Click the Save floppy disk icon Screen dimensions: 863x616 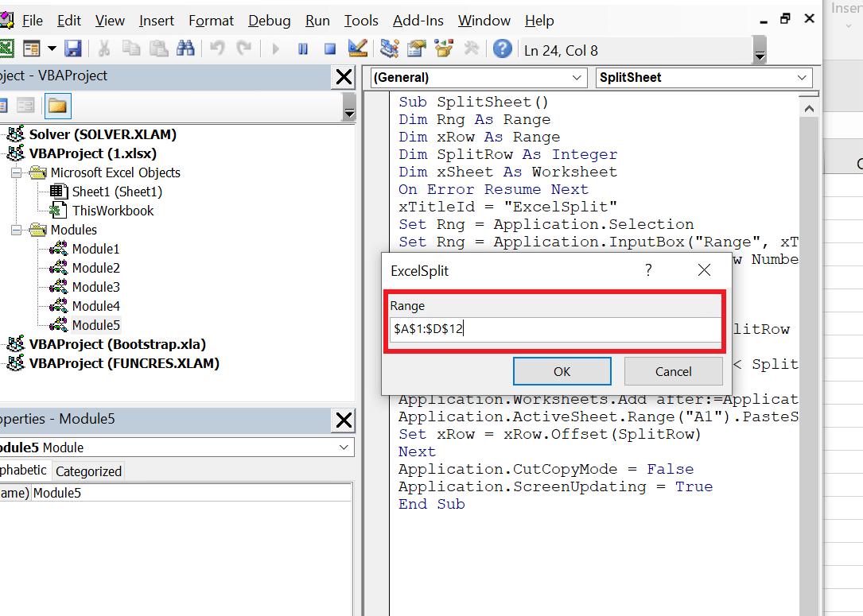click(x=73, y=49)
